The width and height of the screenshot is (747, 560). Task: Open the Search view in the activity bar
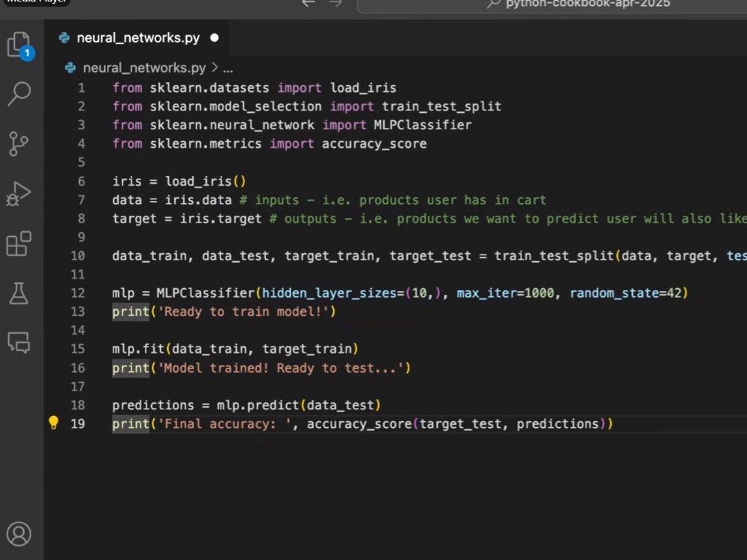tap(19, 94)
